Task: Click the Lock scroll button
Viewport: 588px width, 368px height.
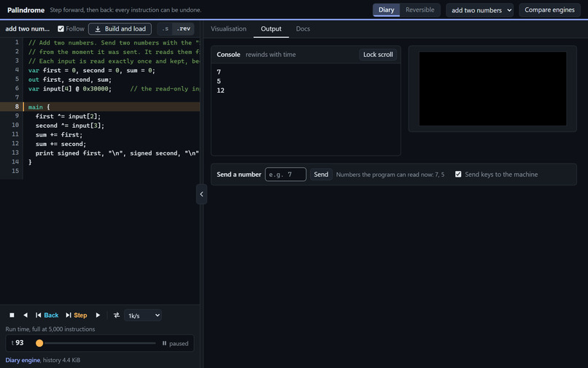Action: click(x=378, y=55)
